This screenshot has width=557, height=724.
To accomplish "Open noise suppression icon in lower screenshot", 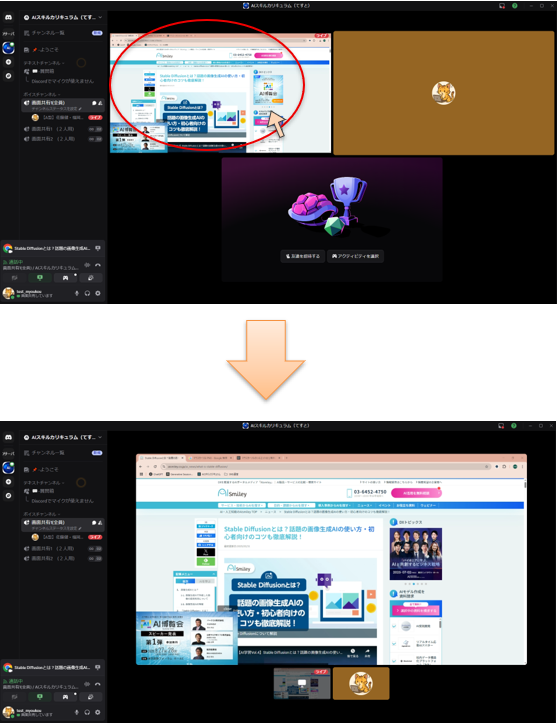I will tap(87, 684).
